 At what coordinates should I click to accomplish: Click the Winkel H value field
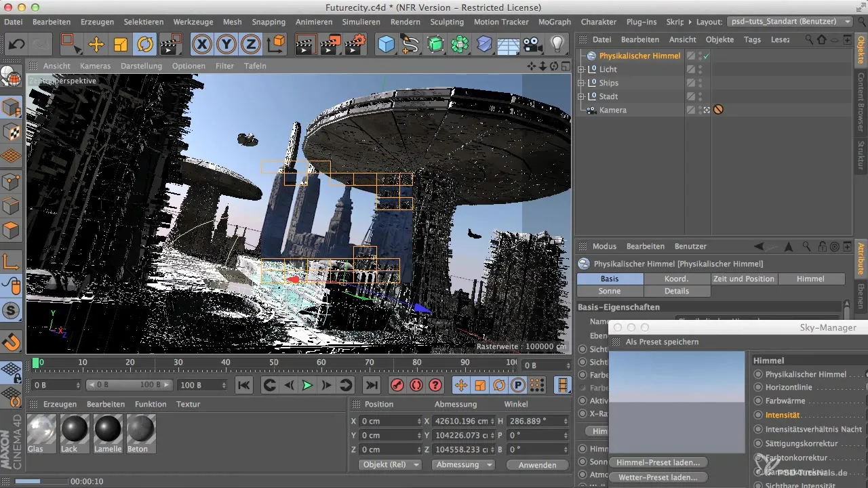pos(537,421)
